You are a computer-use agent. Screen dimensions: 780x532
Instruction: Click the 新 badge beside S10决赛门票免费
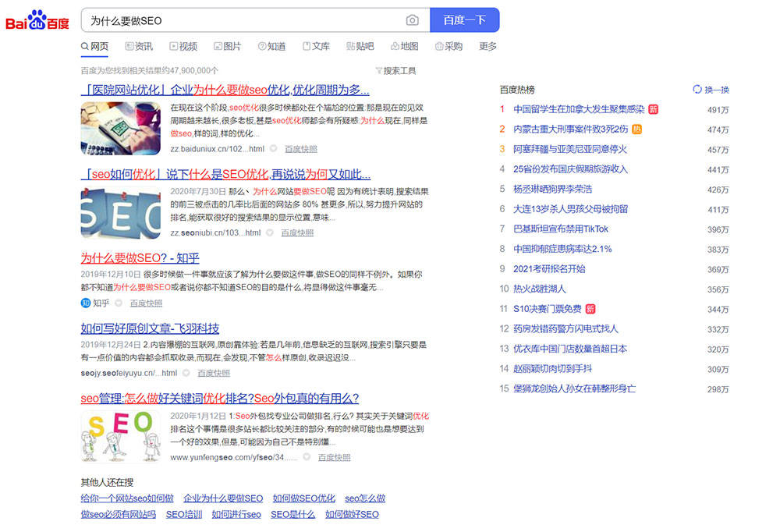click(590, 309)
